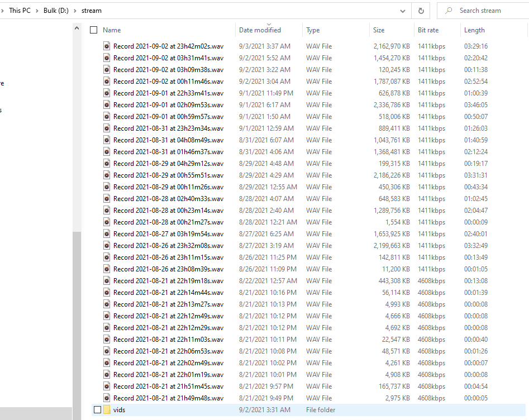Sort files by the Date modified column
The height and width of the screenshot is (420, 529).
(260, 30)
